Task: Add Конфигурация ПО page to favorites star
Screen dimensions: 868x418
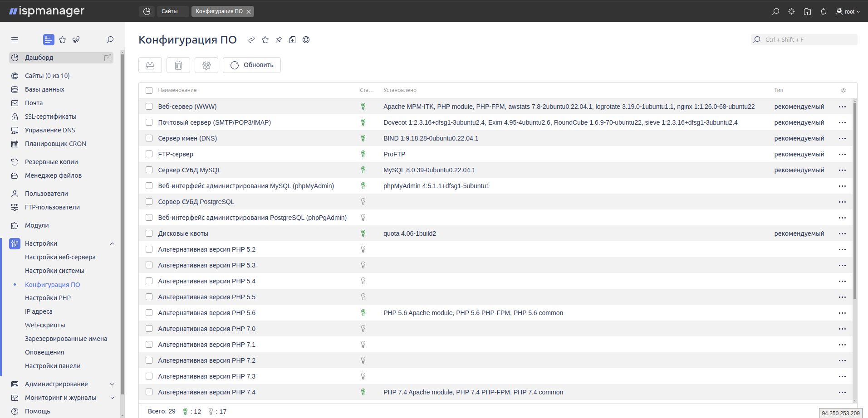Action: [x=265, y=40]
